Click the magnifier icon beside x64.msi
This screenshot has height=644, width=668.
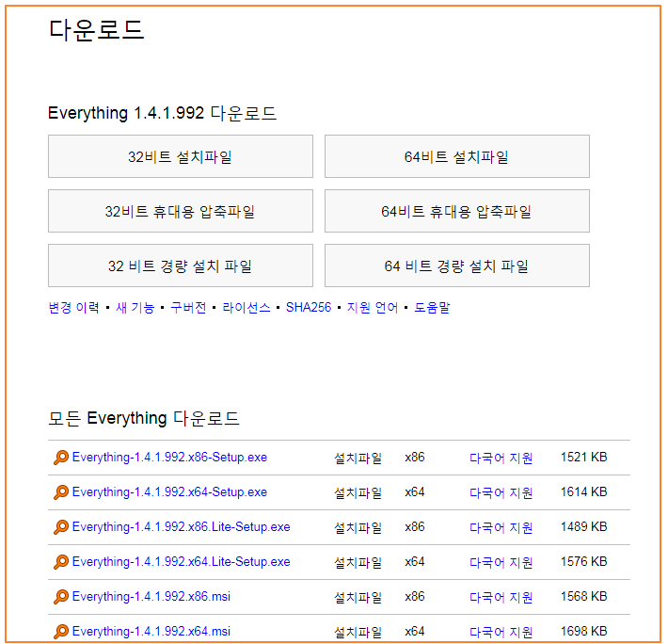[x=61, y=632]
